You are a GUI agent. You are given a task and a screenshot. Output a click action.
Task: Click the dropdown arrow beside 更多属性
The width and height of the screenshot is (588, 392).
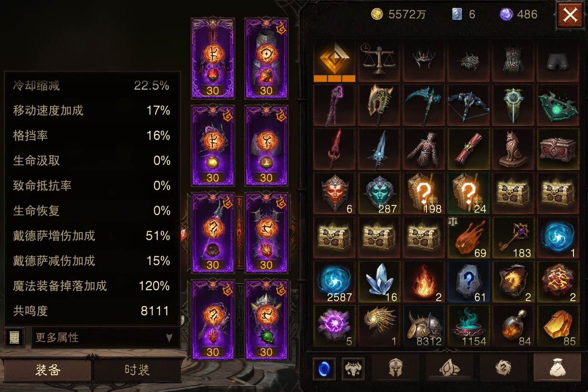point(169,338)
